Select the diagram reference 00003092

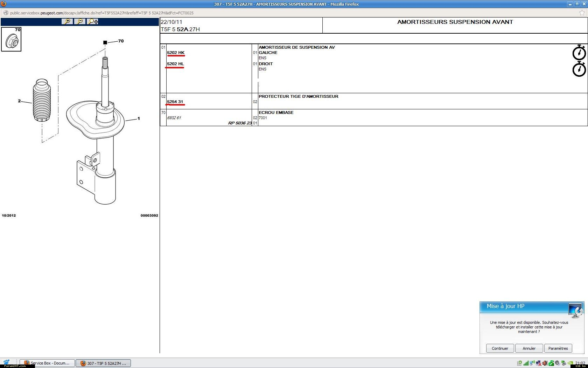pyautogui.click(x=149, y=216)
